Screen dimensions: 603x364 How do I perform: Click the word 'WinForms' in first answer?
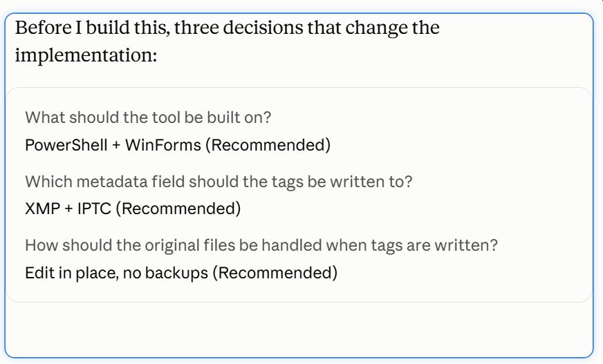point(163,145)
